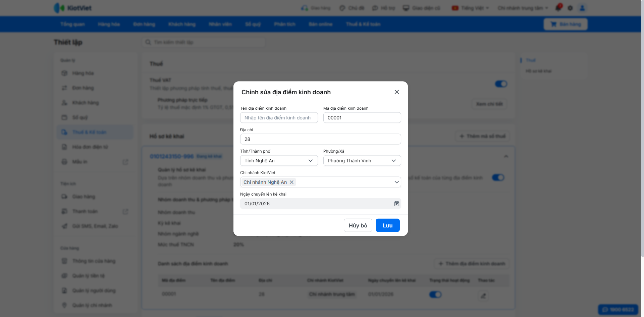644x317 pixels.
Task: Open Giao hàng in the top header bar
Action: click(316, 8)
